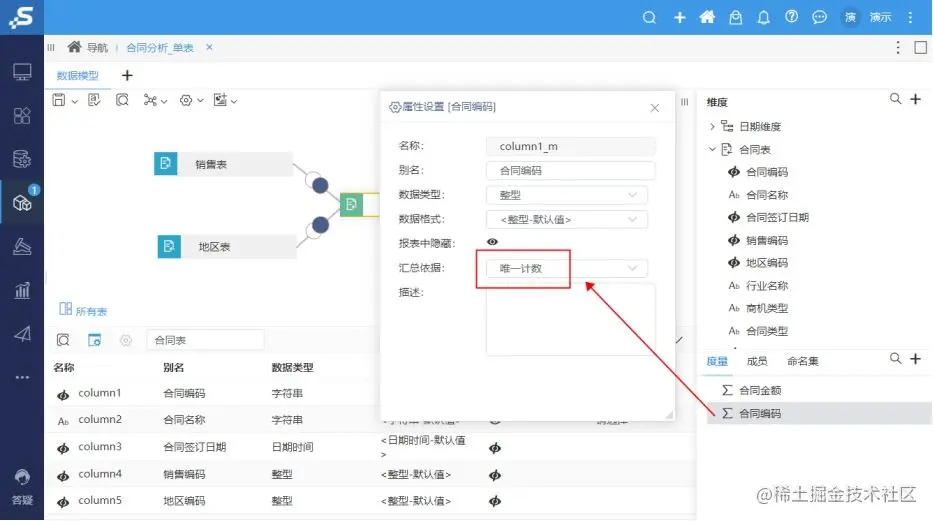
Task: Open the sidebar ellipsis more icon
Action: click(22, 377)
